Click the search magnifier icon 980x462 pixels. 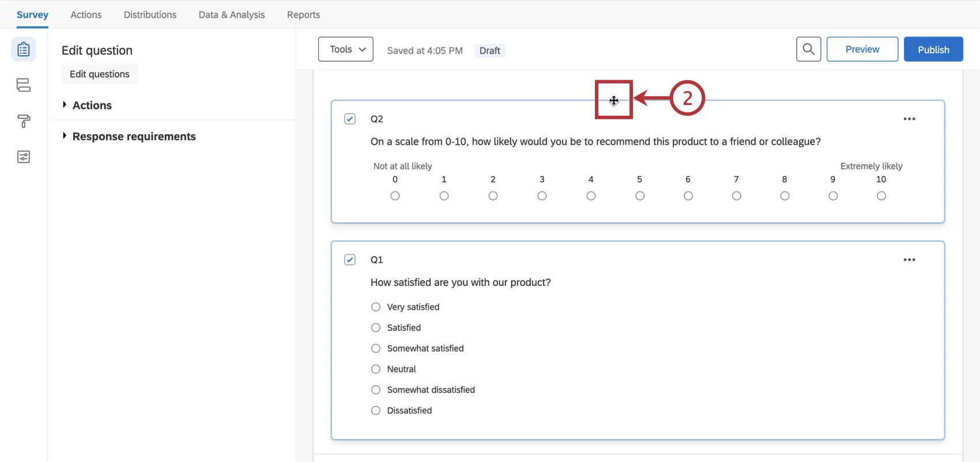(x=808, y=50)
